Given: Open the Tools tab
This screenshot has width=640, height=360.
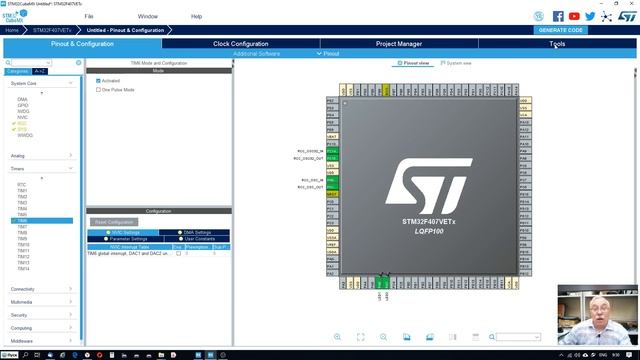Looking at the screenshot, I should tap(557, 44).
